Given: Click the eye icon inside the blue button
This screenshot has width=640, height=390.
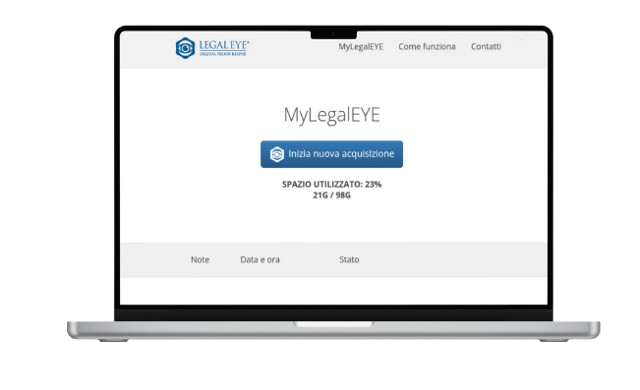Looking at the screenshot, I should click(277, 154).
